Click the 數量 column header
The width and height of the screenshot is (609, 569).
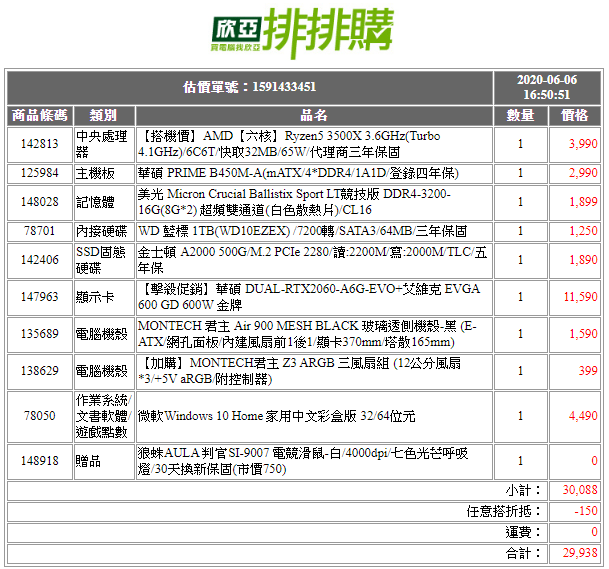tap(520, 115)
